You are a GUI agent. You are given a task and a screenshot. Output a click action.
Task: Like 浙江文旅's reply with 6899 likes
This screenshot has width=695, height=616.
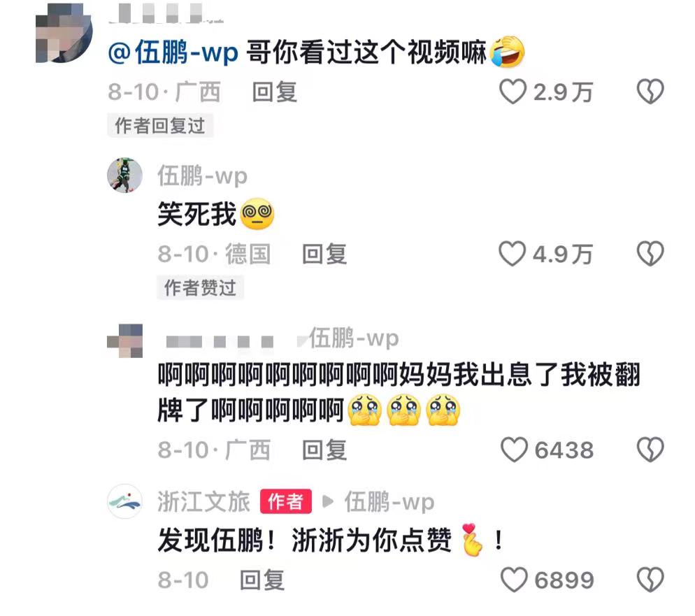pos(514,580)
